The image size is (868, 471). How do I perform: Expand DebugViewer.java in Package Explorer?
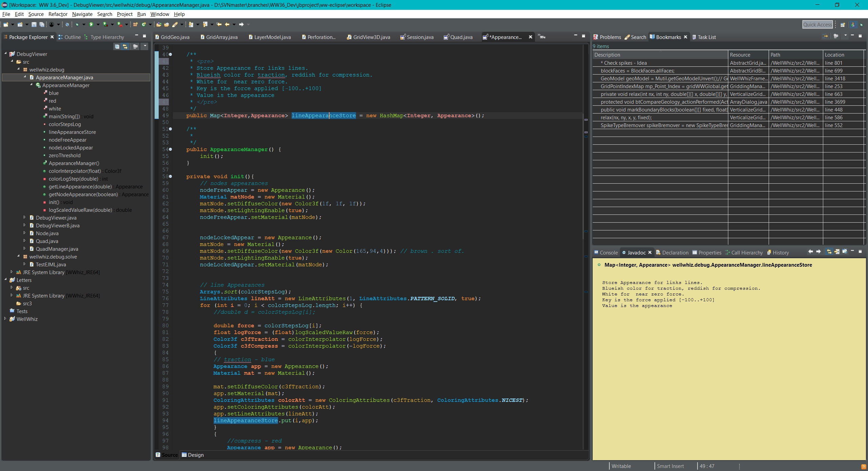[24, 218]
